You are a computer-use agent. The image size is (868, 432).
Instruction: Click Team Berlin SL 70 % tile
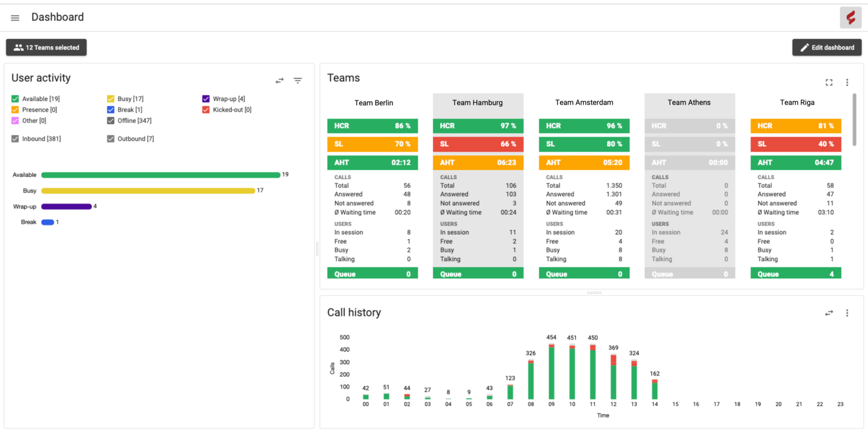[373, 144]
